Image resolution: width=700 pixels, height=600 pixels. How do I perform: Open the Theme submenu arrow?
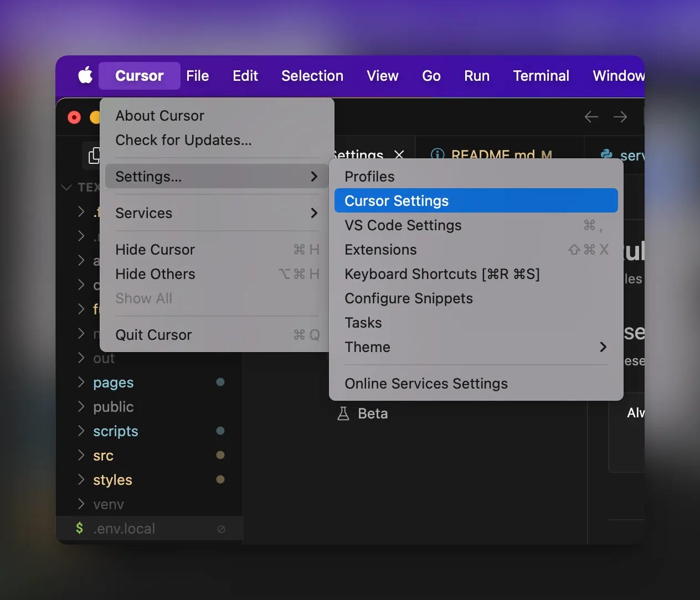603,347
